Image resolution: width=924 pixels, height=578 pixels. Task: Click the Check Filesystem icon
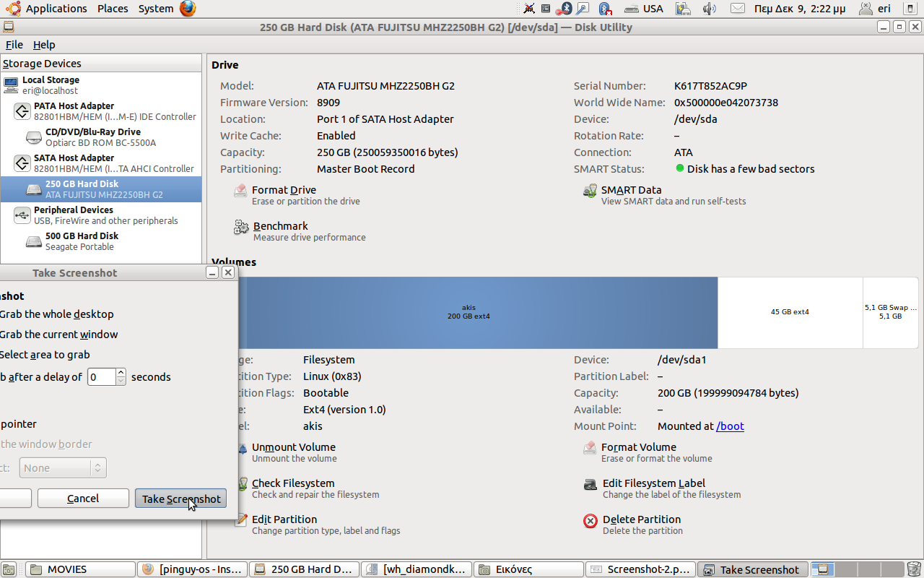tap(242, 484)
